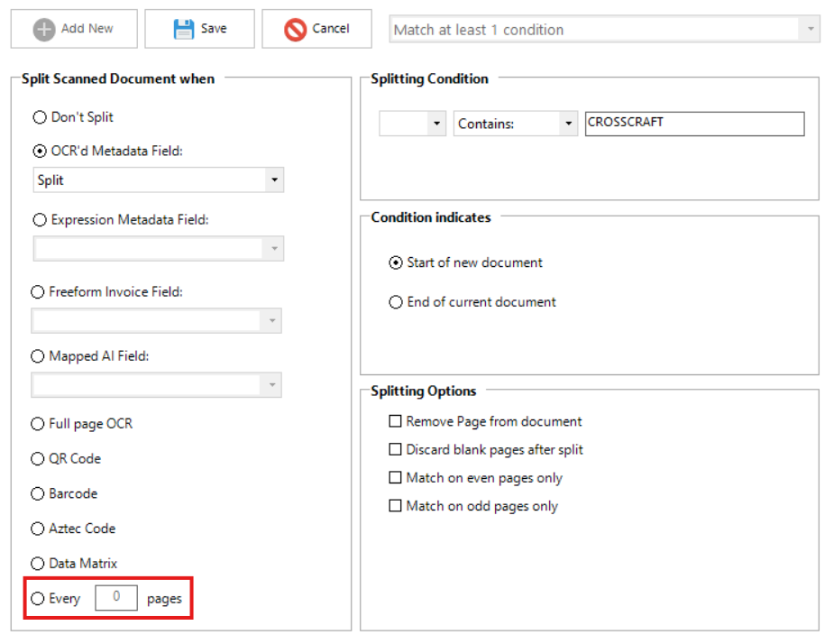
Task: Select End of current document option
Action: pos(396,302)
